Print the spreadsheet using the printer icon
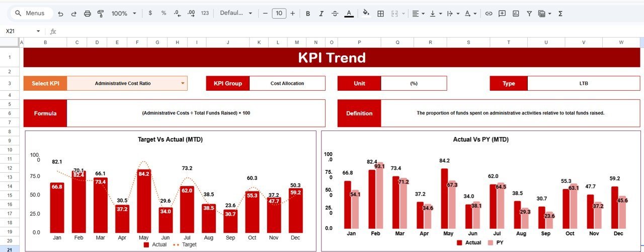This screenshot has height=252, width=644. (87, 14)
